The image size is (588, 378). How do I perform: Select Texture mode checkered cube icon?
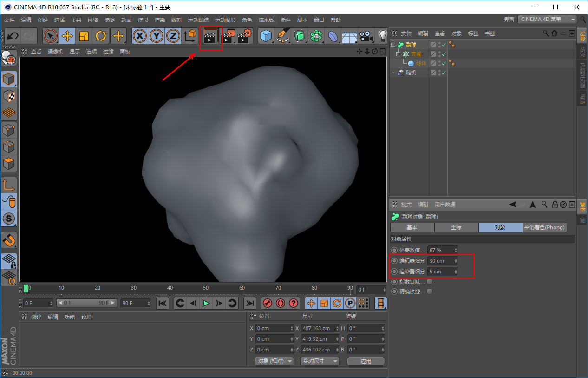[9, 96]
